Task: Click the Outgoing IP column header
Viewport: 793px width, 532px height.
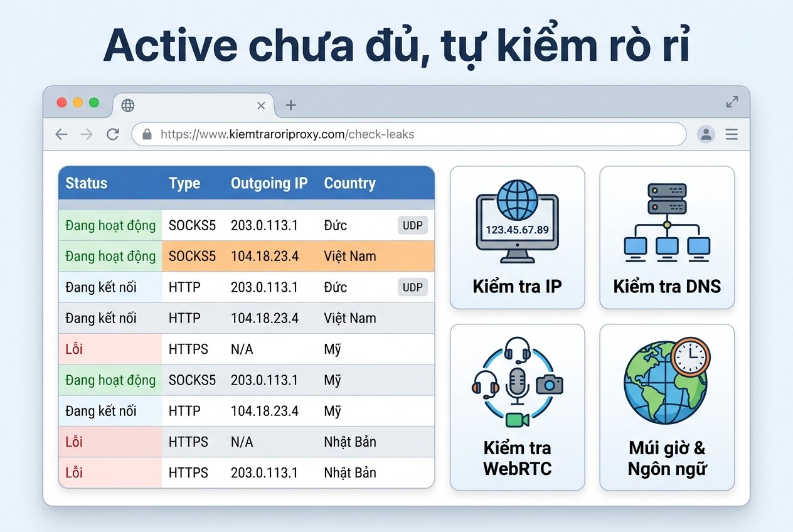Action: pyautogui.click(x=269, y=183)
